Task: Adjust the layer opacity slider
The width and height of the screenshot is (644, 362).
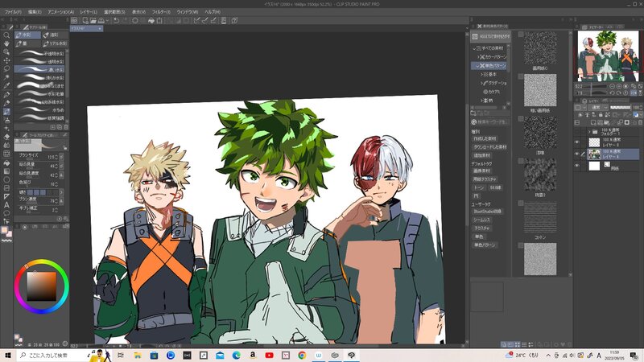Action: click(x=620, y=107)
